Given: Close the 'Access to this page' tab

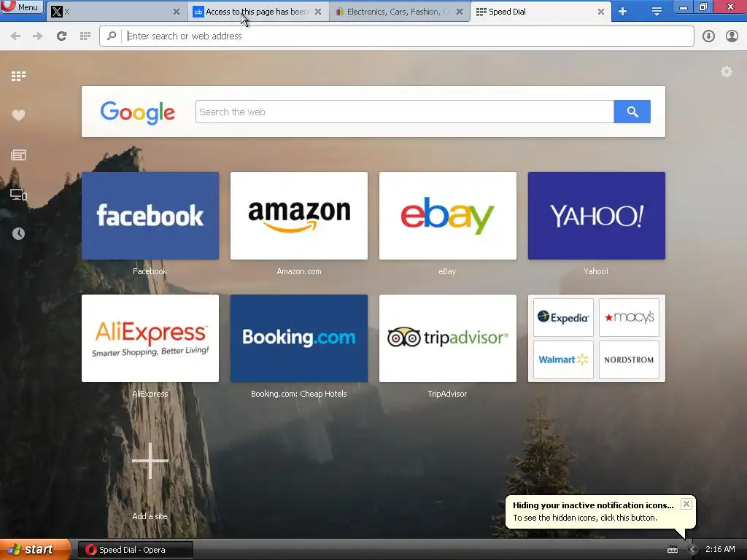Looking at the screenshot, I should (318, 12).
